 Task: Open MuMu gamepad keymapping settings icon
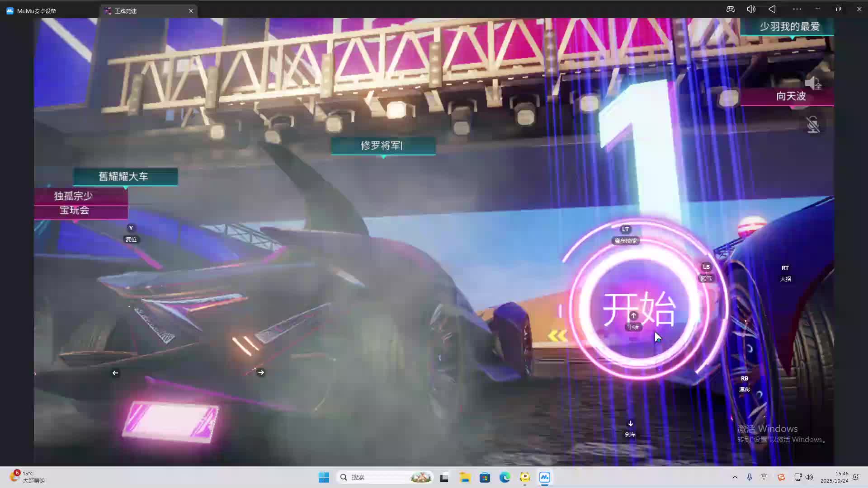[731, 9]
